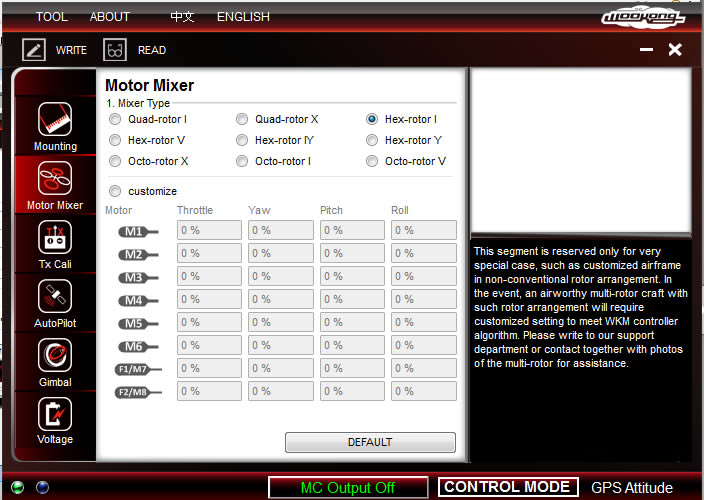Viewport: 704px width, 500px height.
Task: Click the READ glasses icon
Action: point(115,50)
